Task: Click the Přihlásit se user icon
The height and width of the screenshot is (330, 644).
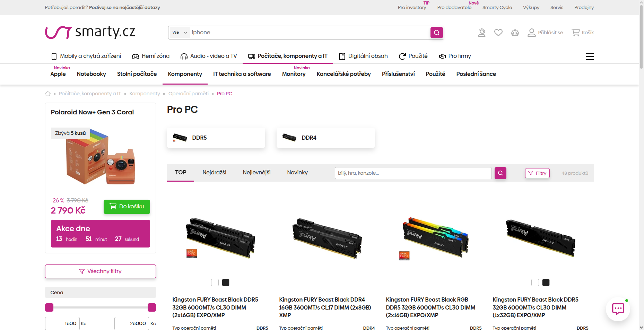Action: tap(545, 33)
